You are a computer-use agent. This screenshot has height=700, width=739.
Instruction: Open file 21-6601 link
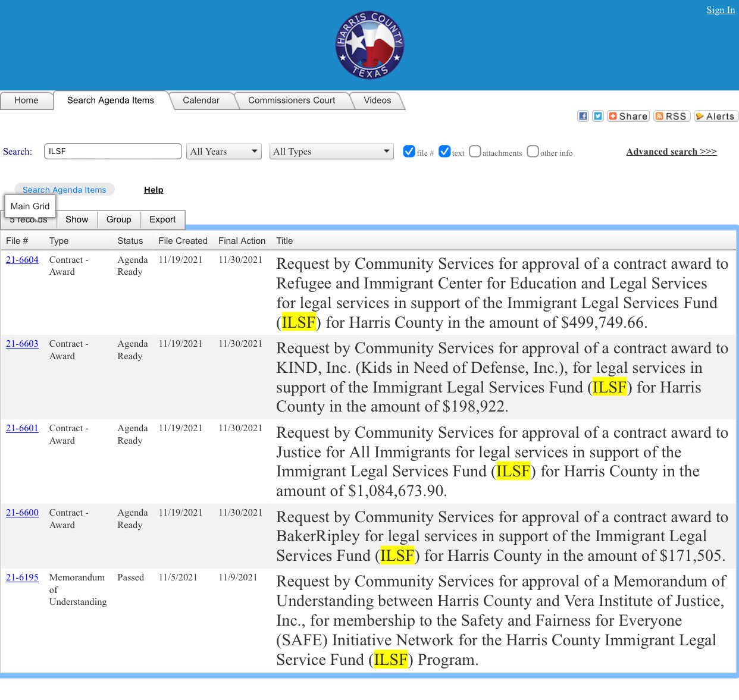tap(22, 428)
